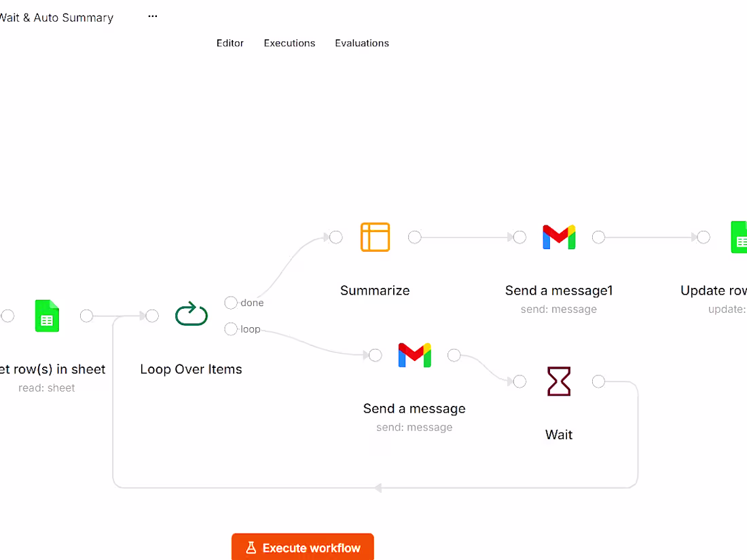Click the Send a message node label

[x=414, y=409]
